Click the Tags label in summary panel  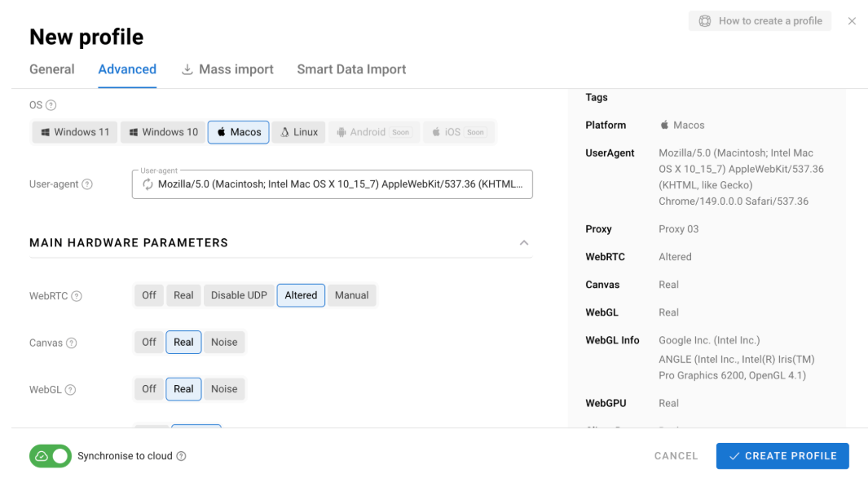tap(597, 98)
